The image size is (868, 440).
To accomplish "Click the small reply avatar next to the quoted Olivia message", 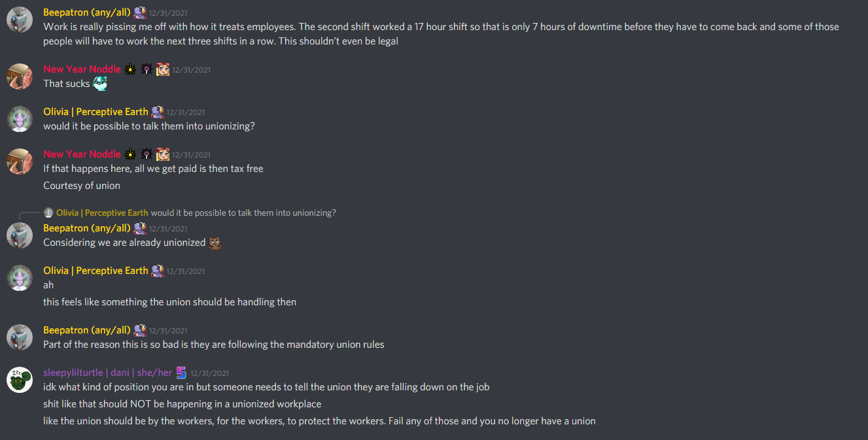I will pyautogui.click(x=48, y=213).
